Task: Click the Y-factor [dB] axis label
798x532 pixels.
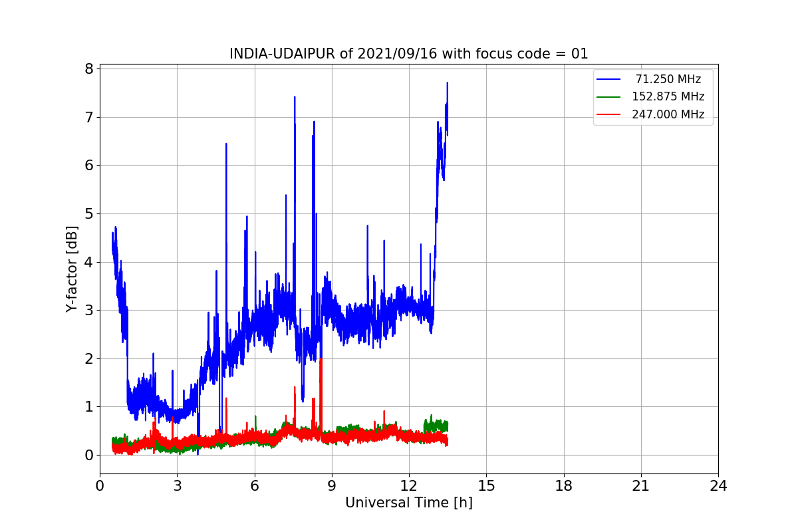Action: 72,269
